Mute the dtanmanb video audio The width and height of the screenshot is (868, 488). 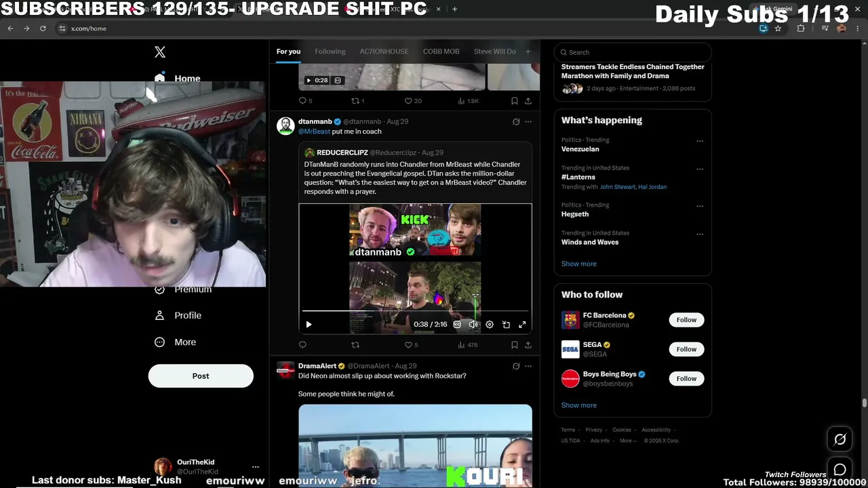point(473,325)
